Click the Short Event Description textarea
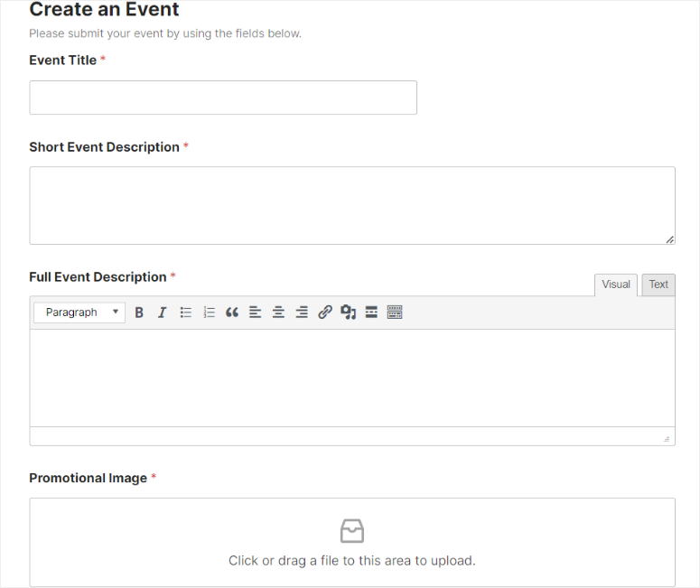This screenshot has height=588, width=700. [352, 205]
